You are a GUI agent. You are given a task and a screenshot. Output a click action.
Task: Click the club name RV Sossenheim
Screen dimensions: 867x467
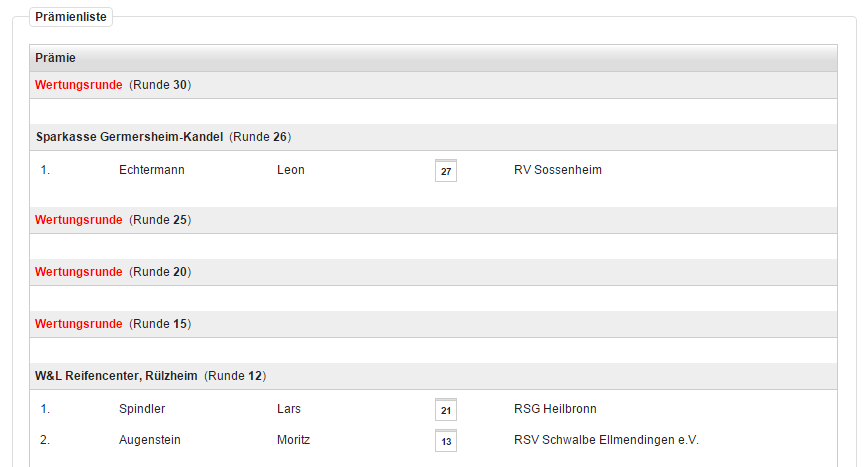[558, 170]
